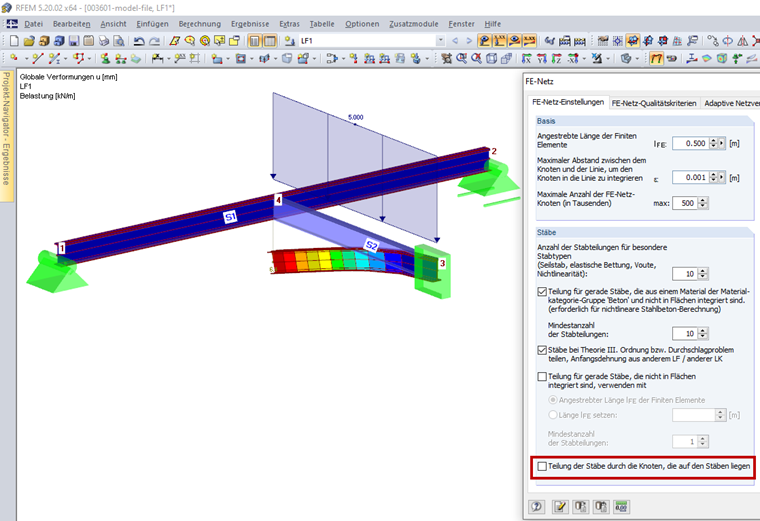Click the view in X direction icon
This screenshot has width=760, height=521.
click(x=527, y=59)
